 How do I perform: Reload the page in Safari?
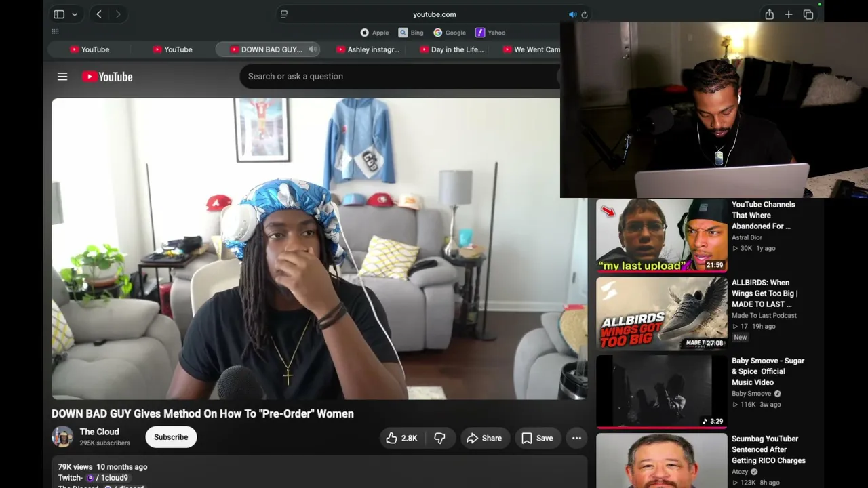585,14
